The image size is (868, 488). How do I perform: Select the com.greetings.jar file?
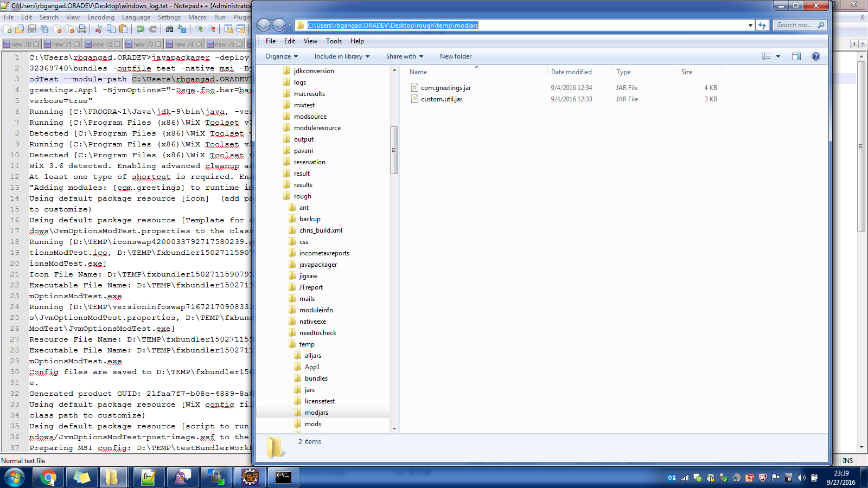[445, 88]
